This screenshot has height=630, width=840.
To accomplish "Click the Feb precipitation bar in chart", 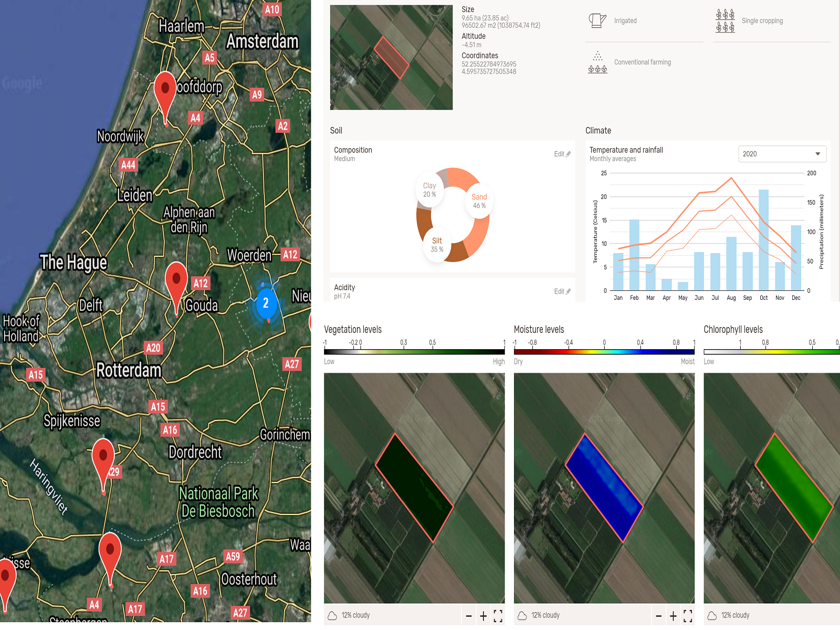I will coord(634,255).
